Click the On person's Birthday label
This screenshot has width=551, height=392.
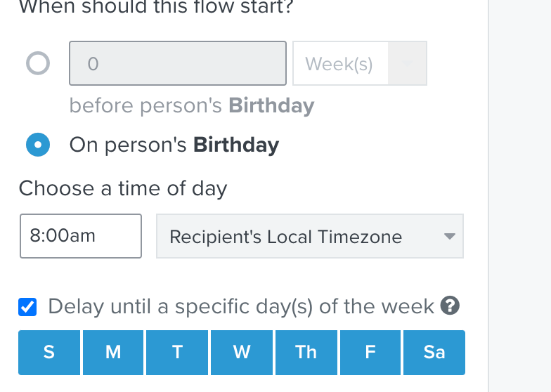174,145
